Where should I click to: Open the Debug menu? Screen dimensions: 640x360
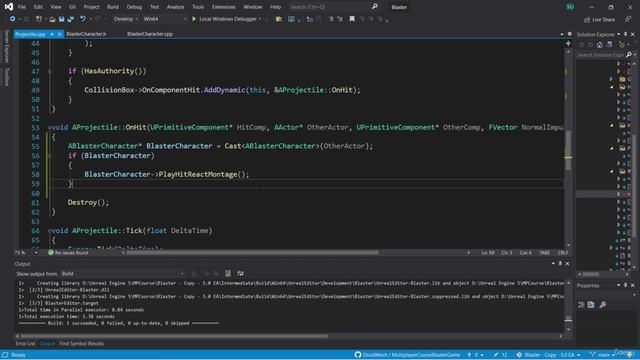(134, 7)
